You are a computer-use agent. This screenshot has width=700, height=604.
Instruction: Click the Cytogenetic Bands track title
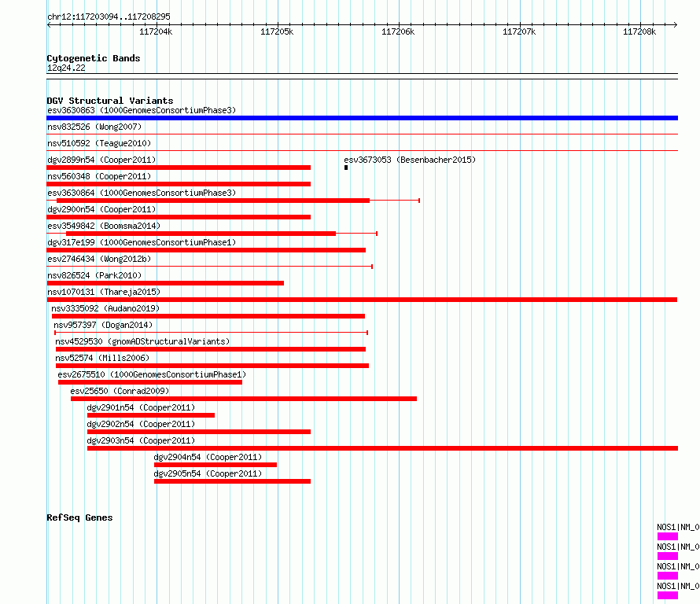tap(94, 58)
